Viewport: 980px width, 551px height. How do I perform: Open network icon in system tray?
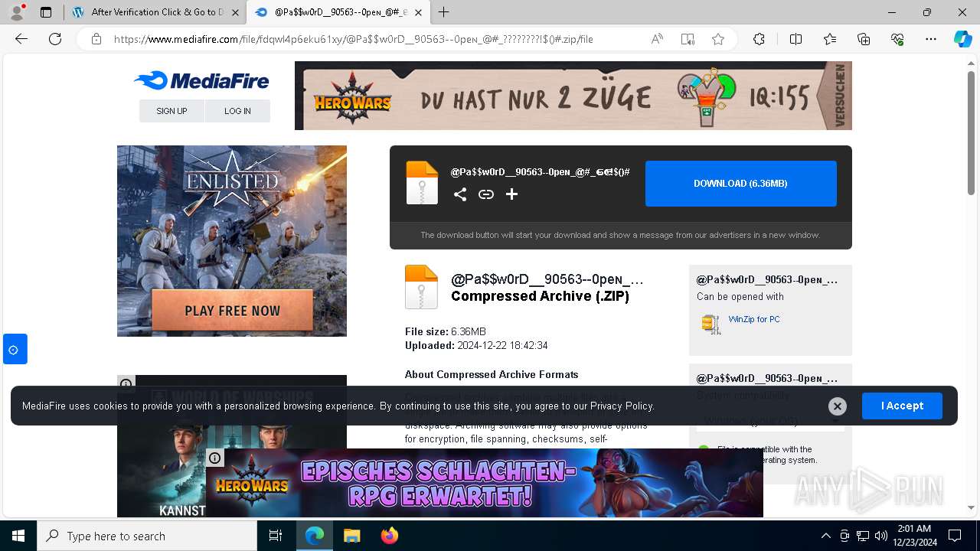pos(863,536)
